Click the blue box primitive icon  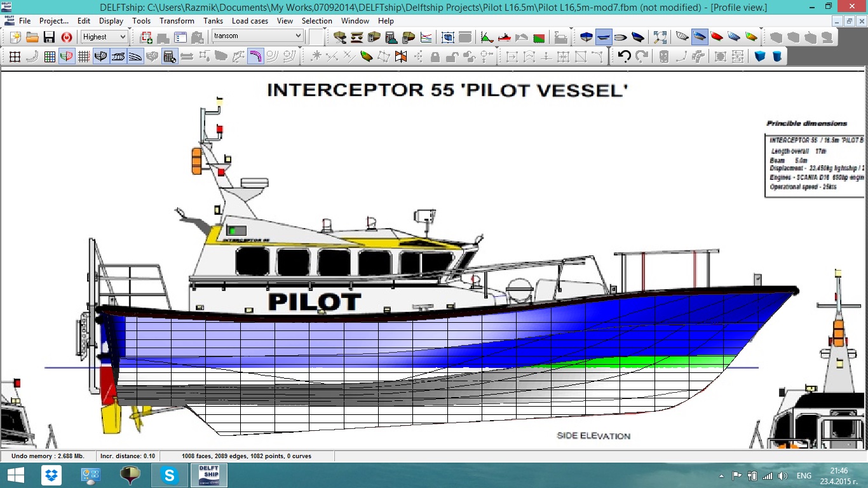click(760, 57)
